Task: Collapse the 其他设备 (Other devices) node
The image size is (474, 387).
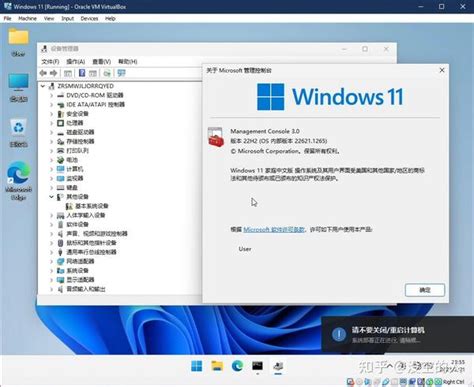Action: pyautogui.click(x=51, y=197)
